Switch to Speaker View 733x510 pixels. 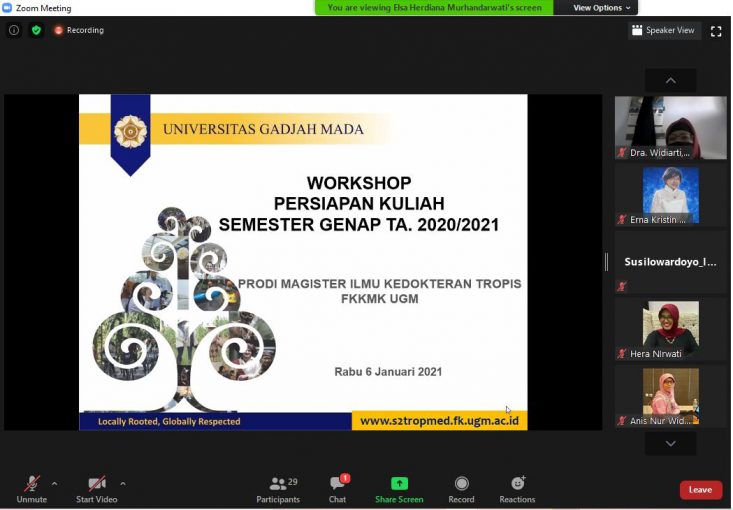(x=664, y=30)
